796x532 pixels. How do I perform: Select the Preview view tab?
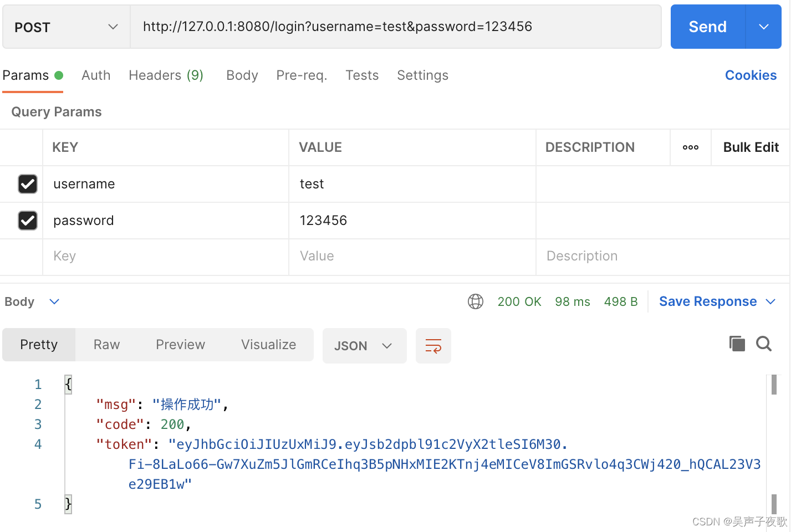pyautogui.click(x=181, y=345)
